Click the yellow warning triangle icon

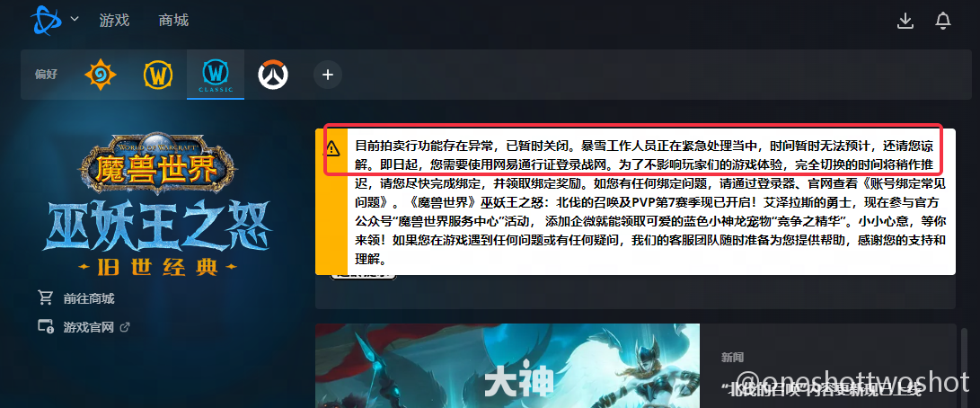point(331,148)
